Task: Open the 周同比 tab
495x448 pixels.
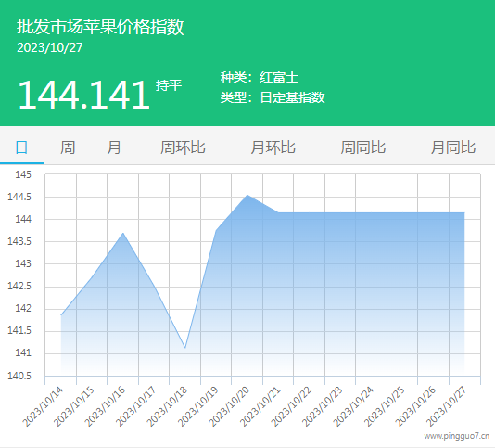Action: tap(363, 147)
